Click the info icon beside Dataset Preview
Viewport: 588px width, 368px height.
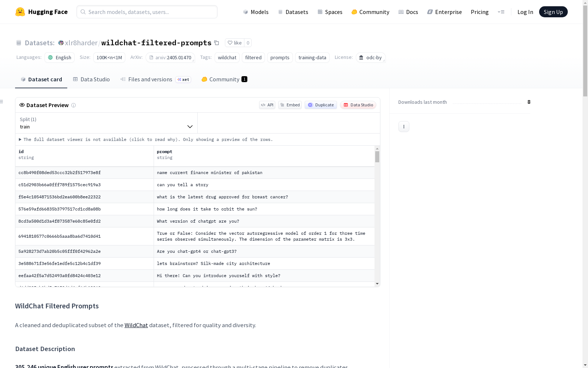click(73, 105)
